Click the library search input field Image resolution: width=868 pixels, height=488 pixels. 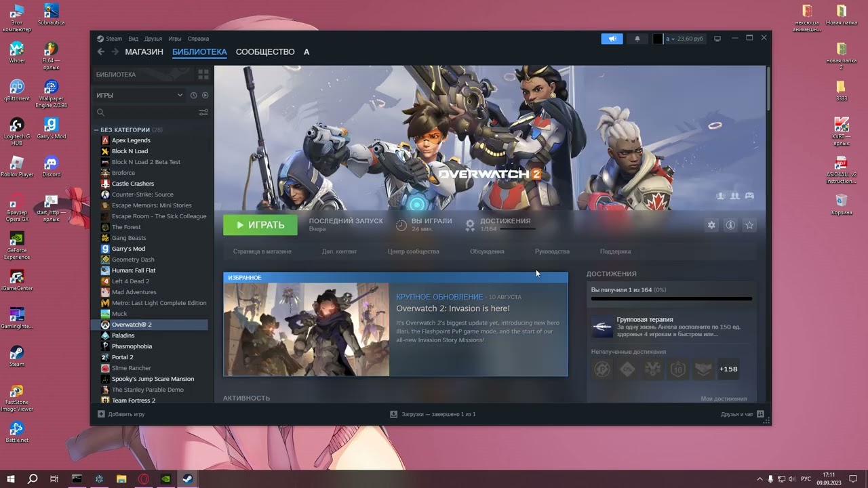(x=149, y=113)
